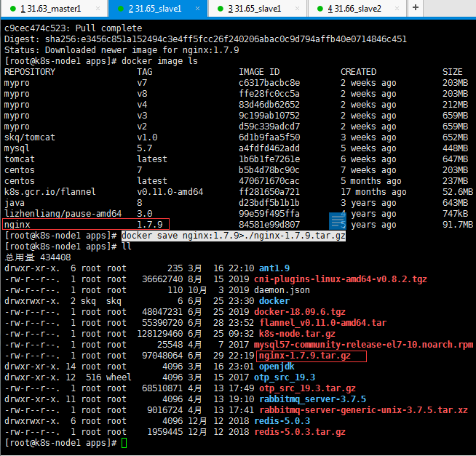This screenshot has width=476, height=456.
Task: Close the active 2 31.65_slave1 tab
Action: click(198, 9)
